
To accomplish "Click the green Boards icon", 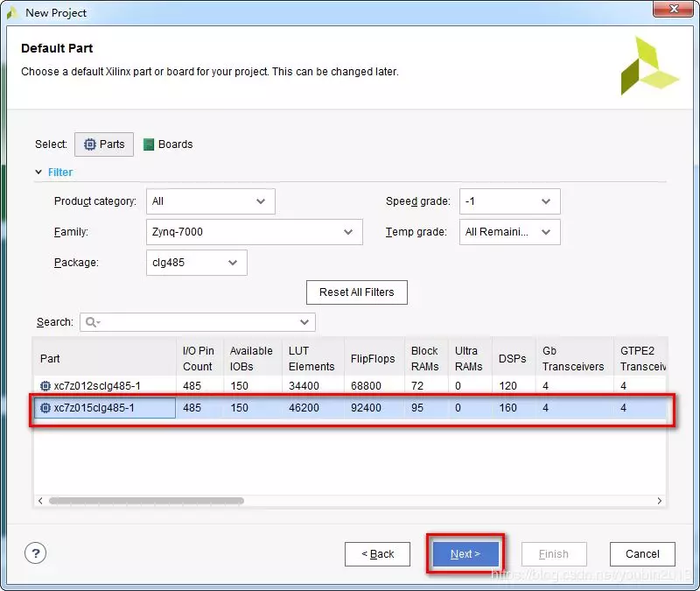I will pyautogui.click(x=149, y=144).
